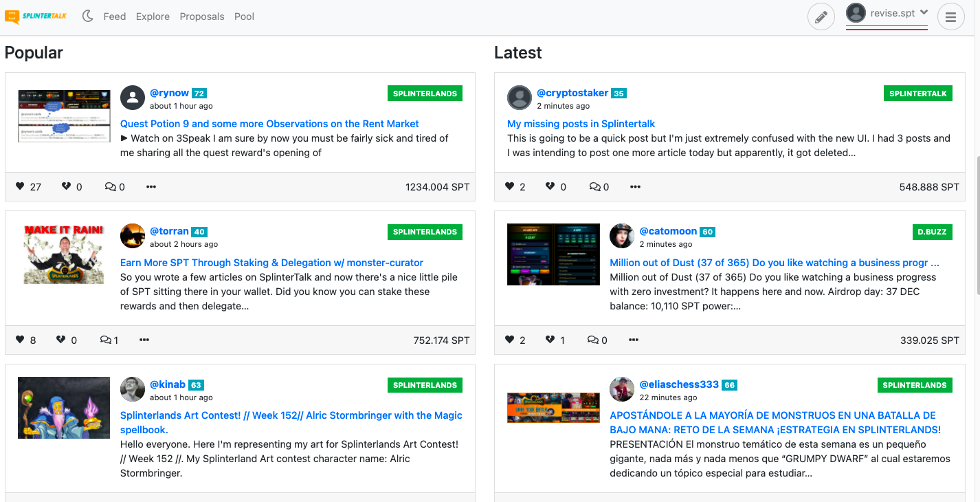Open the @eliaschess333 profile link

point(679,384)
